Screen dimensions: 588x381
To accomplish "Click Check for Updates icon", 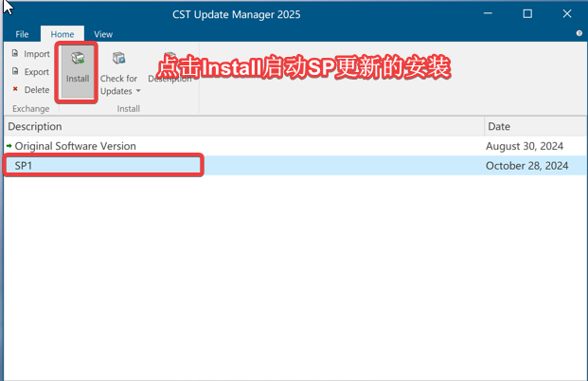I will (x=118, y=58).
